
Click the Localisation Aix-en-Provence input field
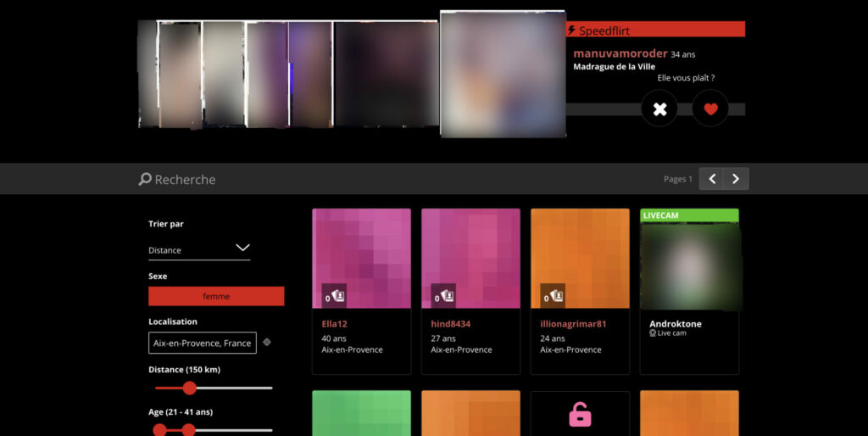pyautogui.click(x=203, y=343)
